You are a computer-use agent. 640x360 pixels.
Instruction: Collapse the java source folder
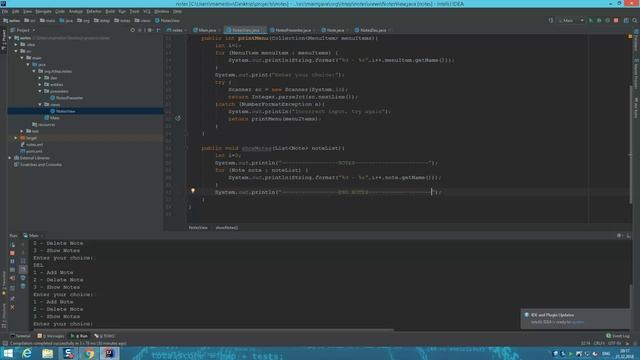[28, 64]
